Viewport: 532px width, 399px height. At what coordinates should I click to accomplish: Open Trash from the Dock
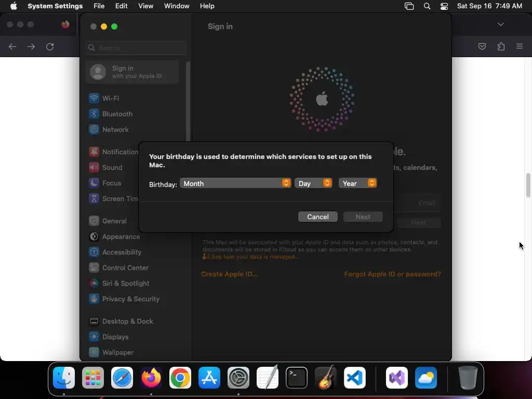(x=468, y=378)
